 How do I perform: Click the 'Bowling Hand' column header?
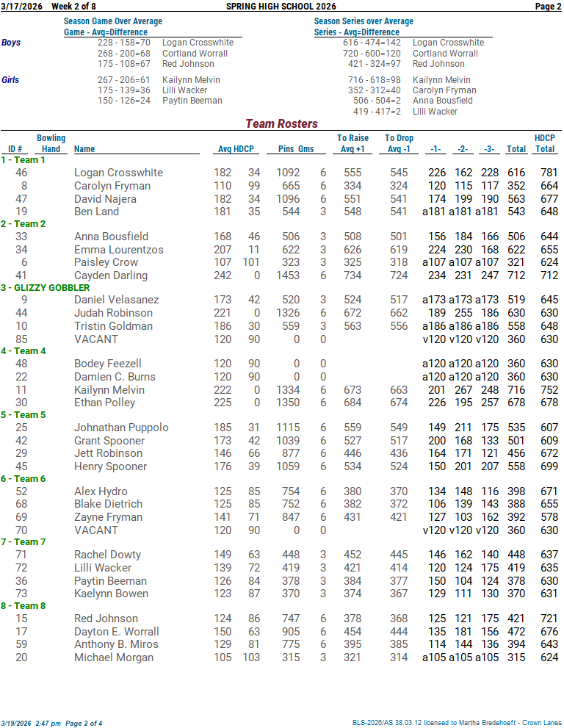[x=51, y=143]
